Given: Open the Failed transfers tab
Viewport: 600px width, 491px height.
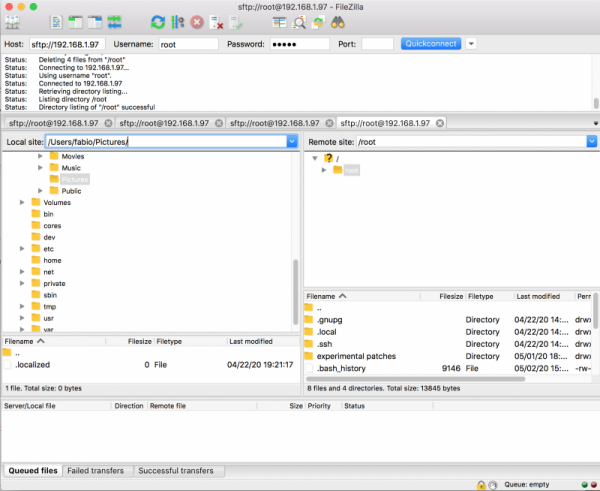Looking at the screenshot, I should point(96,471).
